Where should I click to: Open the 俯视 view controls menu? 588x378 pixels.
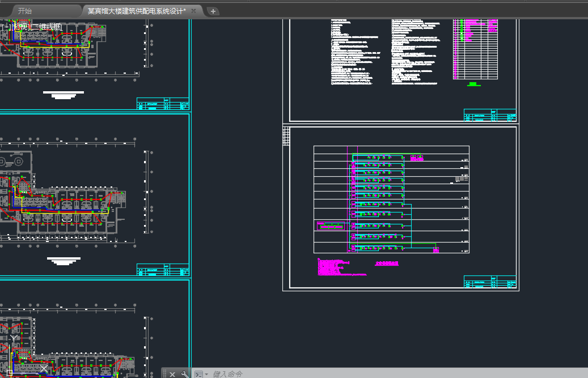point(20,27)
